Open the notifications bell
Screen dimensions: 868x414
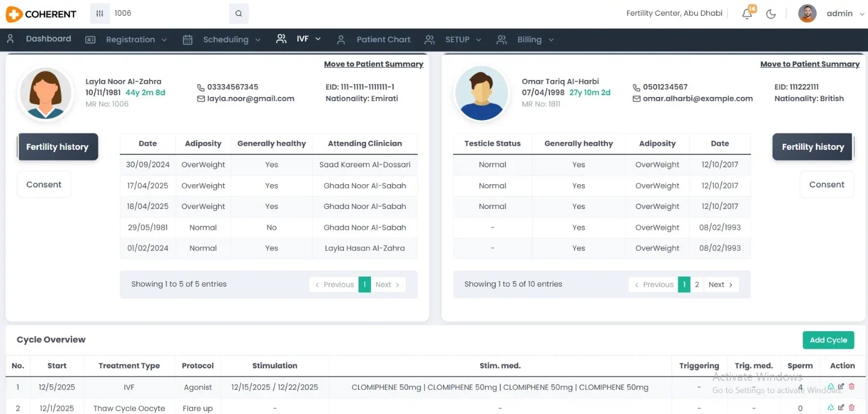point(747,14)
